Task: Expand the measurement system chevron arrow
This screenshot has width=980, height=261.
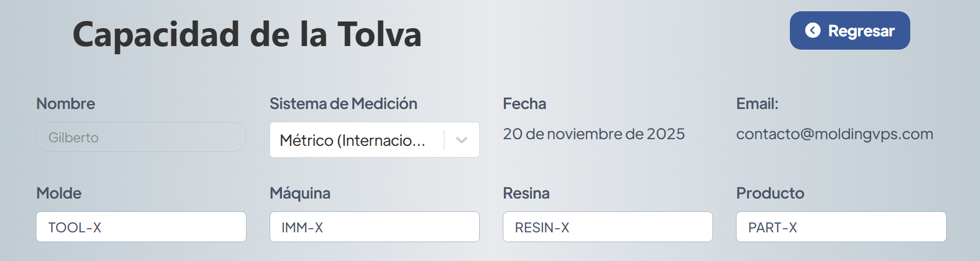Action: coord(461,140)
